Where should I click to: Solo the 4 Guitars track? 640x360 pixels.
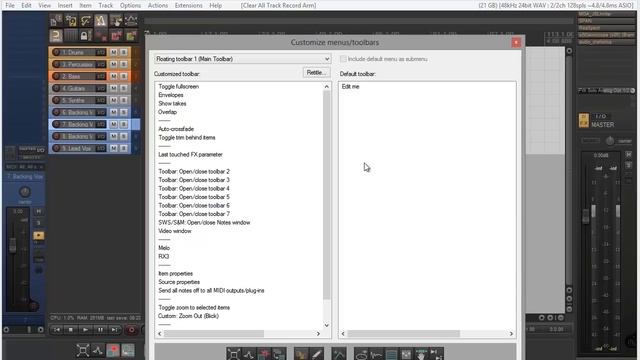(123, 88)
